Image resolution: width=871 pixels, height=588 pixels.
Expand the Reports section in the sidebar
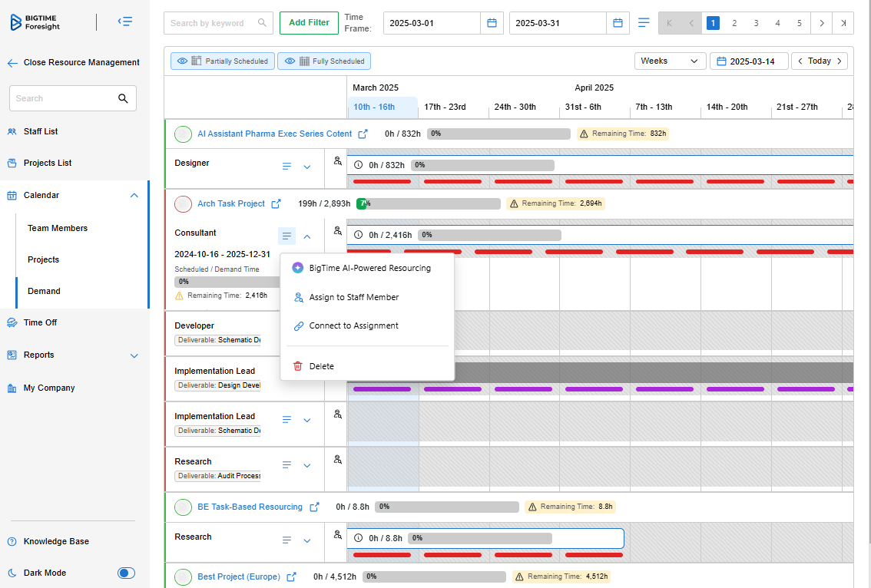134,355
